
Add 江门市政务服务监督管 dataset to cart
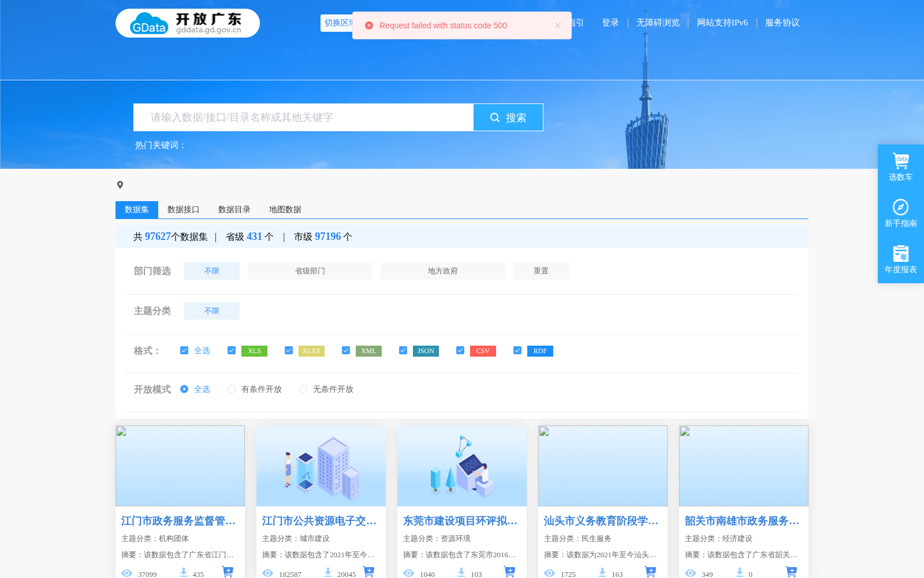[228, 572]
